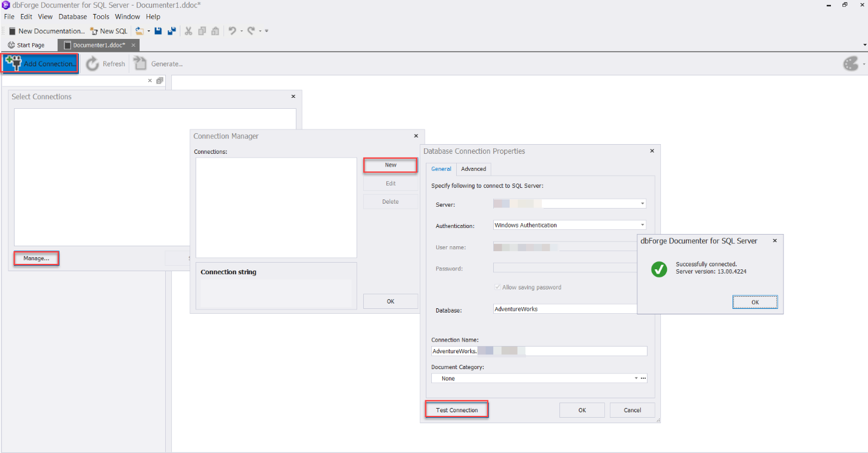This screenshot has width=868, height=453.
Task: Click the Open file folder icon
Action: point(139,31)
